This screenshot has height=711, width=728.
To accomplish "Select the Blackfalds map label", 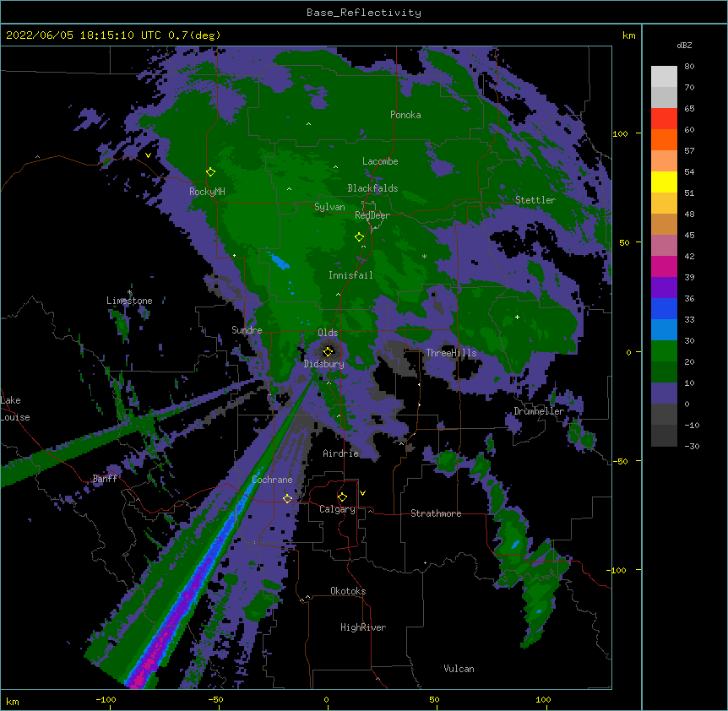I will coord(372,188).
